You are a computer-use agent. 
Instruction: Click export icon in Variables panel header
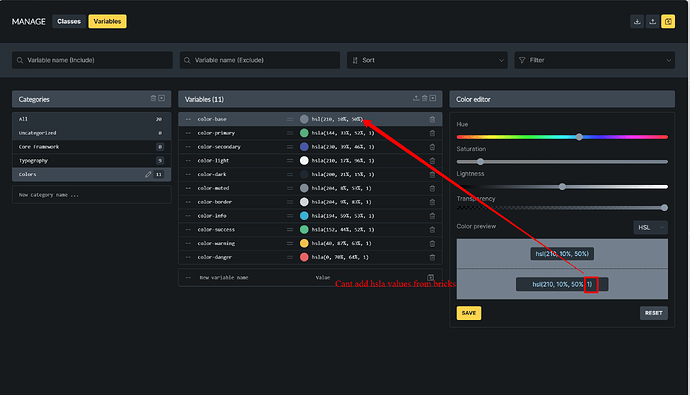pos(416,99)
